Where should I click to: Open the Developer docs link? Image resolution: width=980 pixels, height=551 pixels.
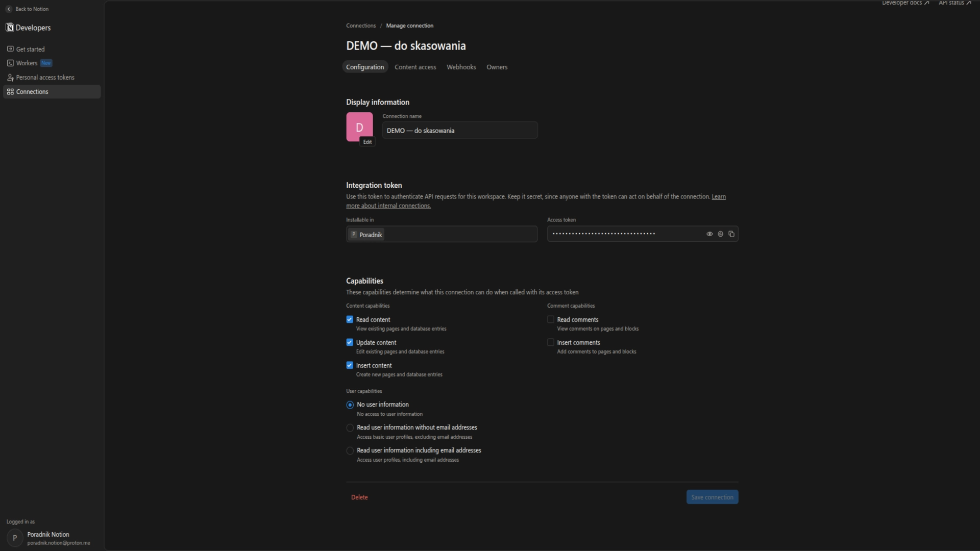[x=905, y=3]
